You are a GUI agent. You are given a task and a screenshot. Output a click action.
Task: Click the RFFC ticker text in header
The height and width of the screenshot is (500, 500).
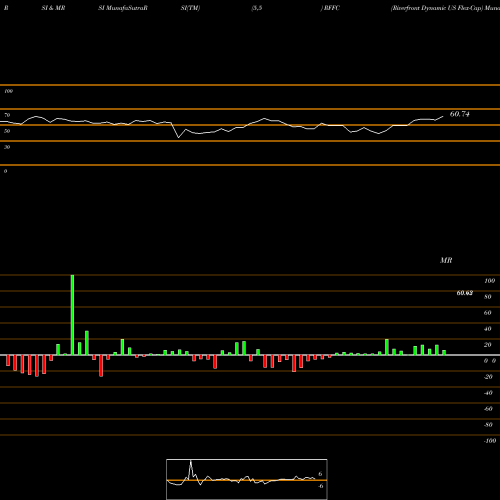(x=332, y=8)
